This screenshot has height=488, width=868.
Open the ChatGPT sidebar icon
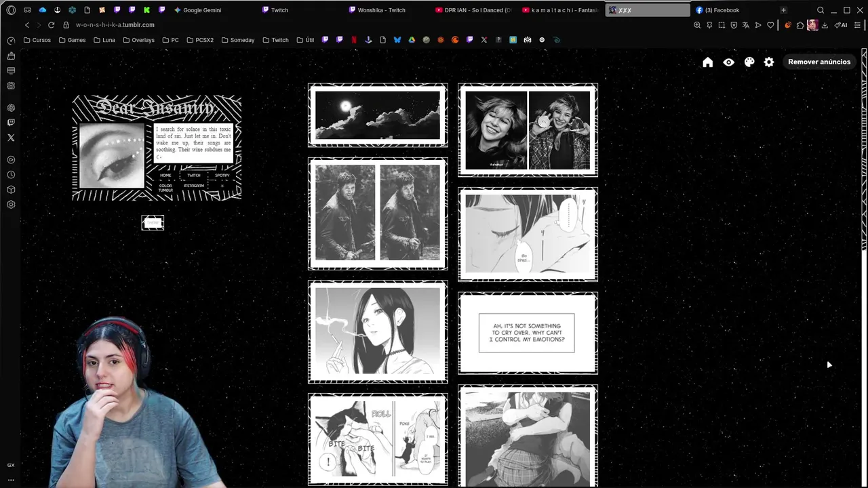11,108
